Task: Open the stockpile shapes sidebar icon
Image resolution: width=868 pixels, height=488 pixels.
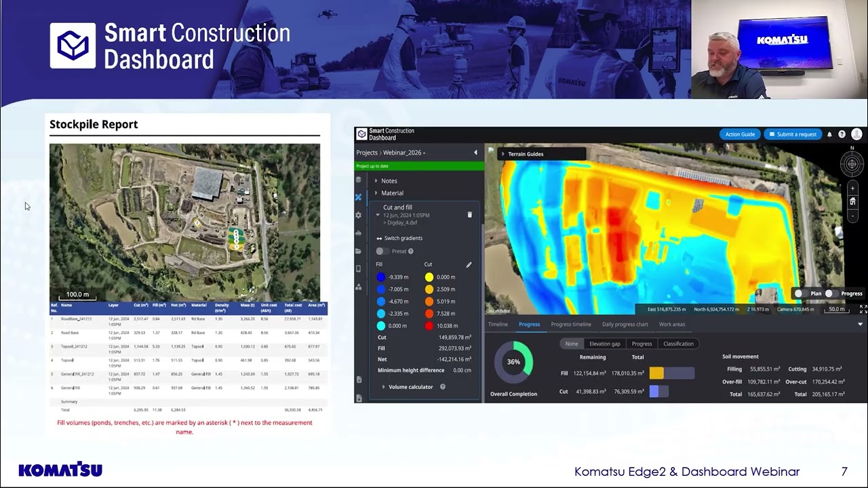Action: click(359, 287)
